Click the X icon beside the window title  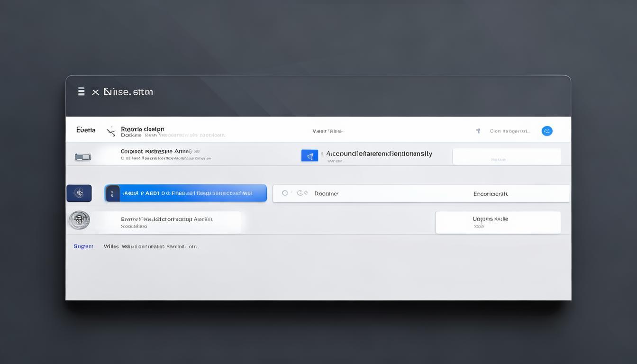click(x=95, y=92)
